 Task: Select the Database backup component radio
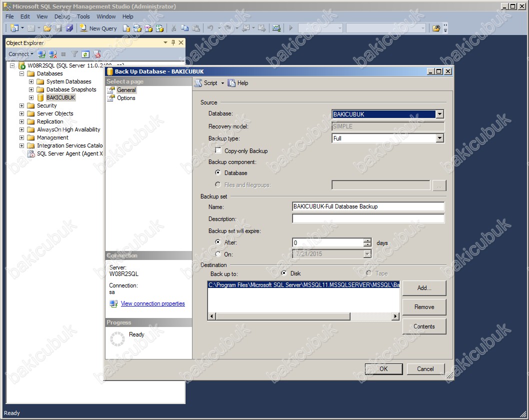(x=218, y=172)
